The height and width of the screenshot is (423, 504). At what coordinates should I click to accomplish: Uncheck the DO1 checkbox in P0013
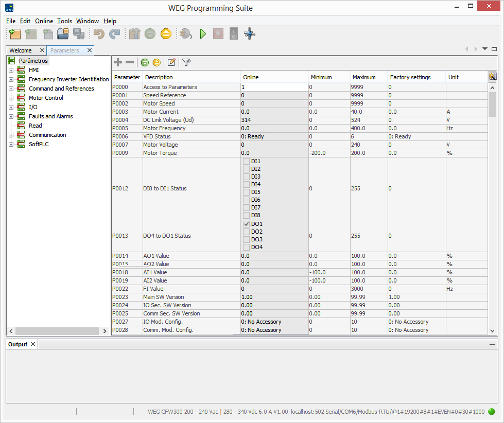(x=246, y=224)
